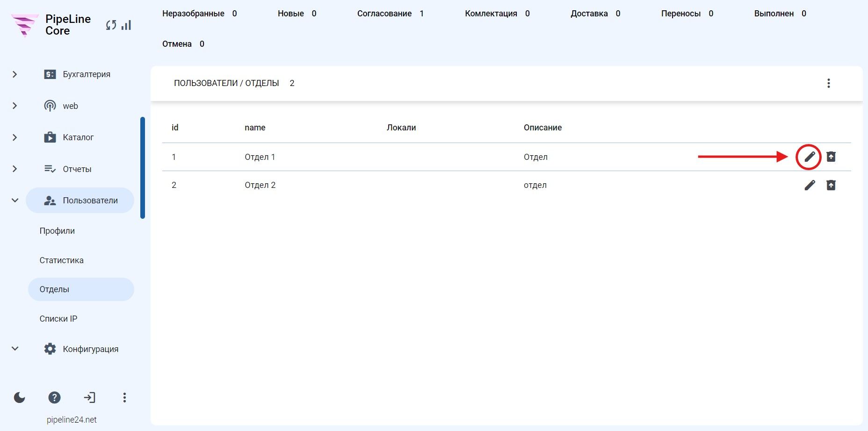
Task: Open the Списки IP submenu item
Action: (x=58, y=319)
